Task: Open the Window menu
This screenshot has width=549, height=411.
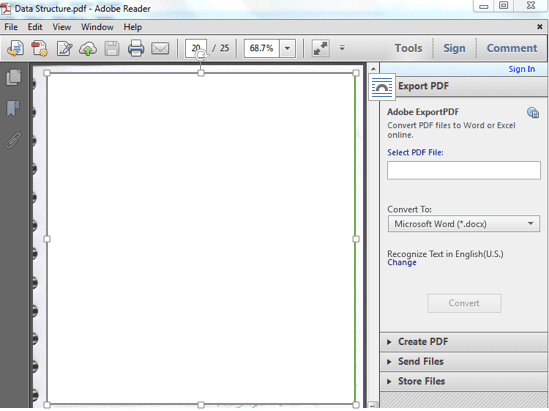Action: tap(97, 27)
